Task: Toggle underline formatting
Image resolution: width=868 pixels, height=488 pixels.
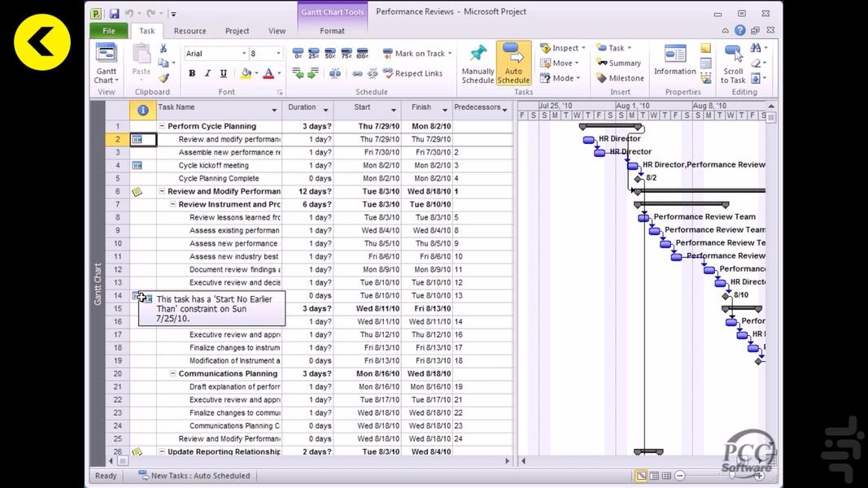Action: tap(224, 73)
